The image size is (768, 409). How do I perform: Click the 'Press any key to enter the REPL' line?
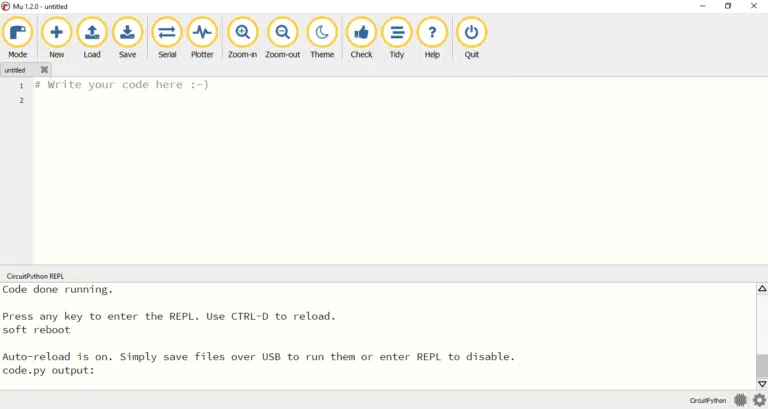tap(169, 316)
